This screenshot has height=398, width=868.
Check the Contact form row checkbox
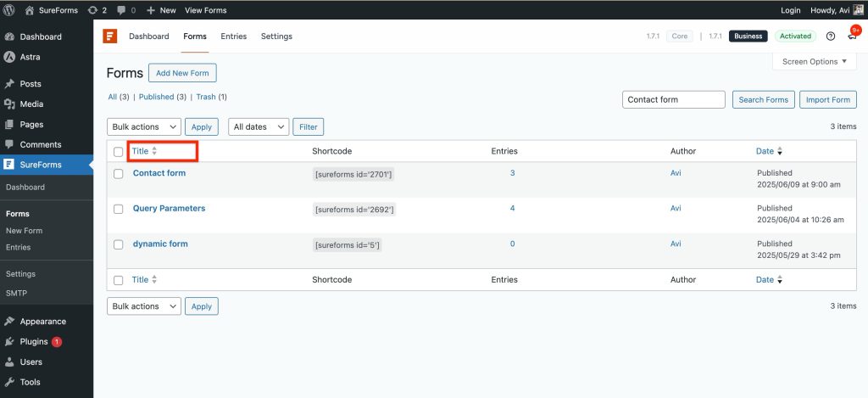click(x=119, y=174)
